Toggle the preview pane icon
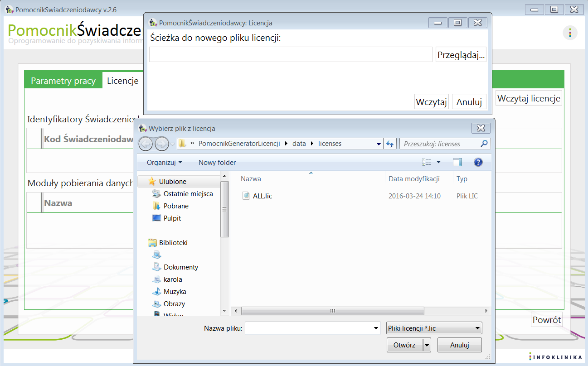The image size is (588, 366). coord(457,162)
